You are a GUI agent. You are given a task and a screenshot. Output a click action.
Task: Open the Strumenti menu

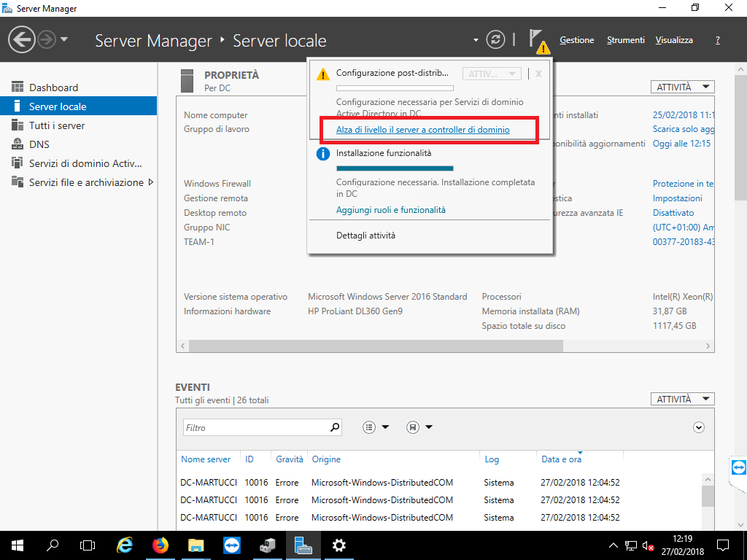[625, 40]
